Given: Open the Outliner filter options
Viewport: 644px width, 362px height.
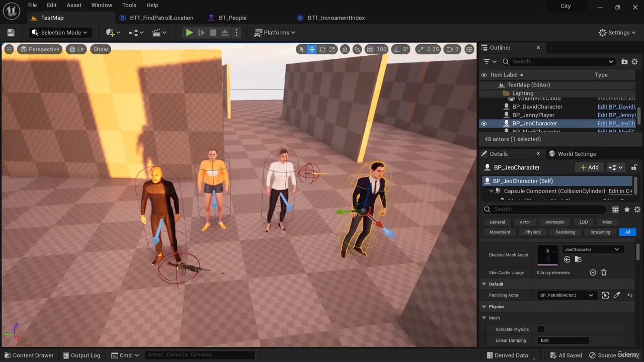Looking at the screenshot, I should (490, 61).
